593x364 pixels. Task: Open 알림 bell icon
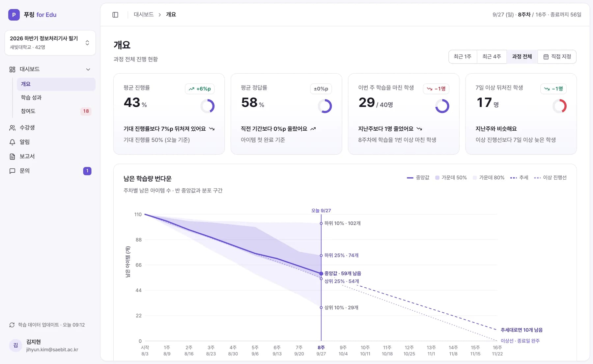pyautogui.click(x=12, y=142)
